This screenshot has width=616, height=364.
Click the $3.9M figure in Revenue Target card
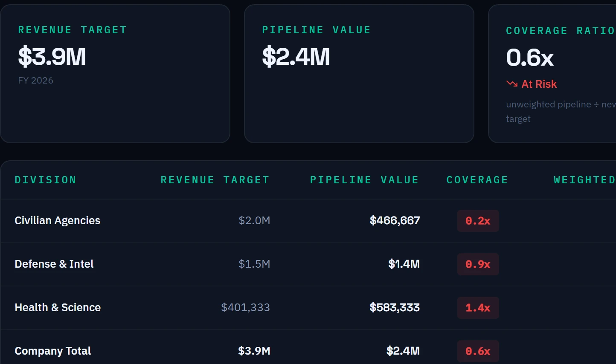[52, 56]
